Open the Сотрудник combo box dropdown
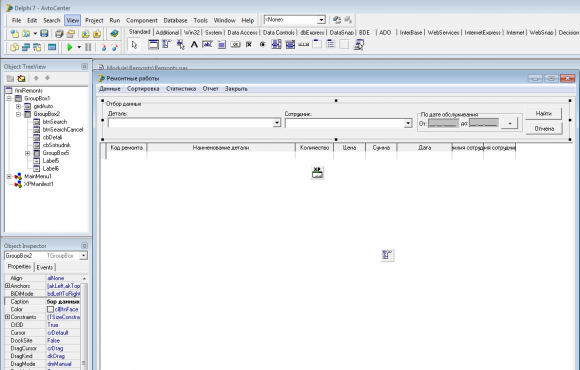This screenshot has height=370, width=580. tap(408, 123)
